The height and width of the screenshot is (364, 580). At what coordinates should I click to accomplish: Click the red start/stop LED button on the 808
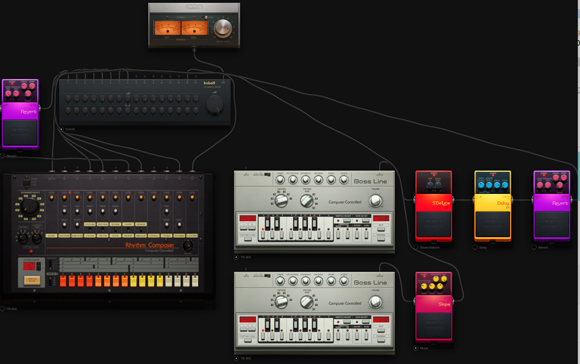(31, 252)
